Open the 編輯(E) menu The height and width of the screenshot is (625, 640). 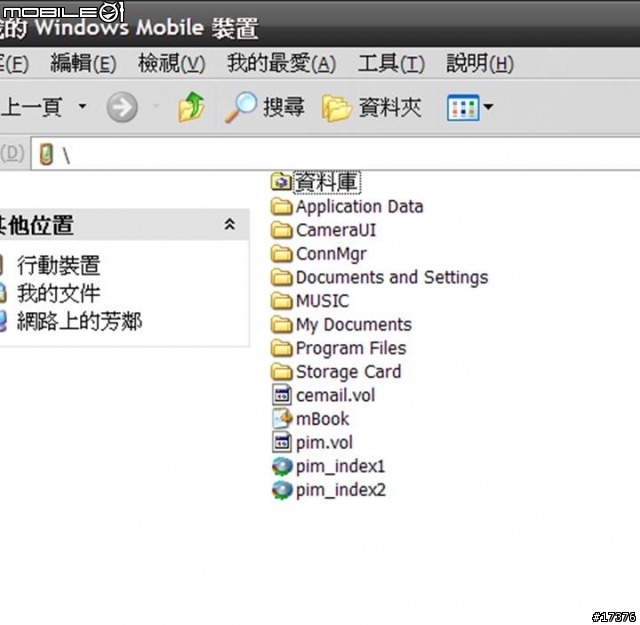click(83, 64)
